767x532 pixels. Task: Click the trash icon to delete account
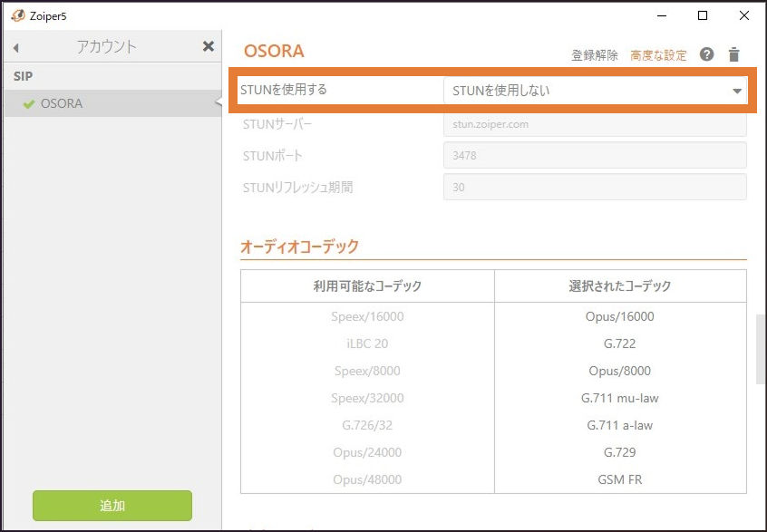[x=734, y=54]
